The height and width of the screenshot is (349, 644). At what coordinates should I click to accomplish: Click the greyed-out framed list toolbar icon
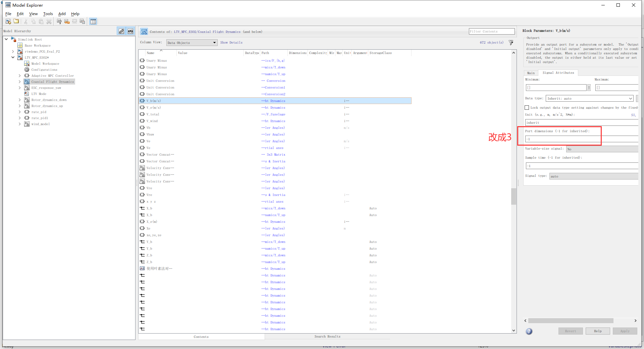(x=74, y=21)
